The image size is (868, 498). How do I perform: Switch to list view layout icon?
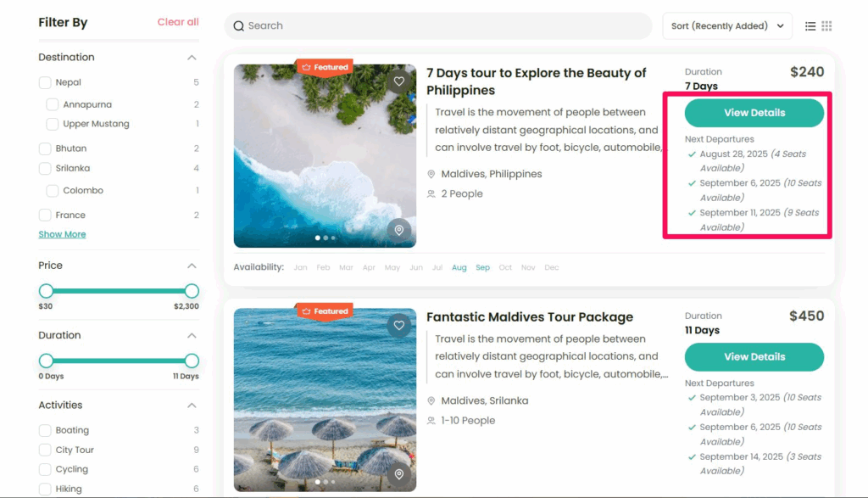click(810, 26)
